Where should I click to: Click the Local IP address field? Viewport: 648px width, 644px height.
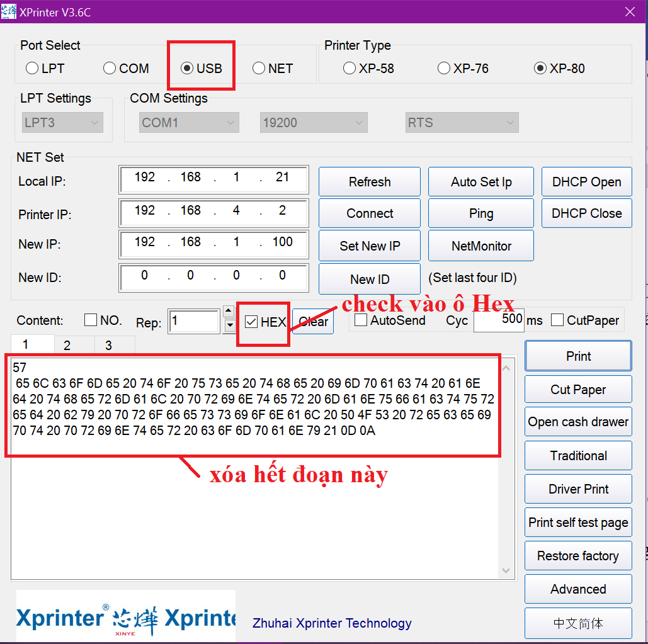213,179
